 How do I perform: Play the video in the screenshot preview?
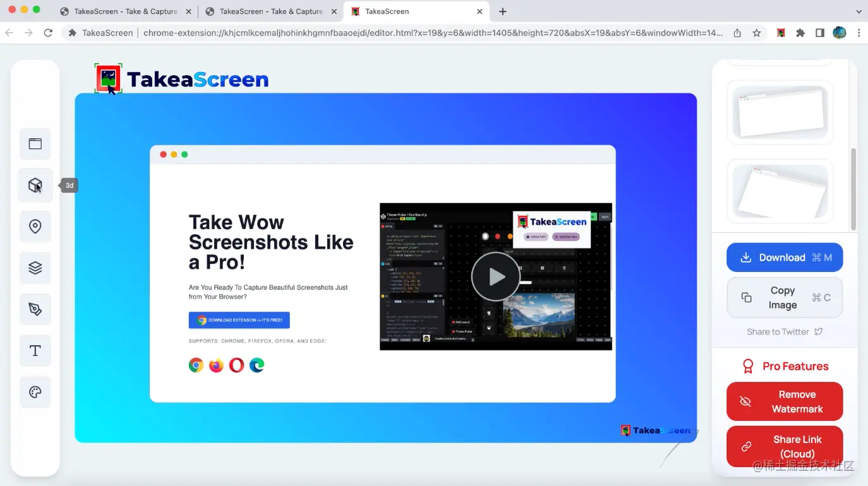click(495, 276)
